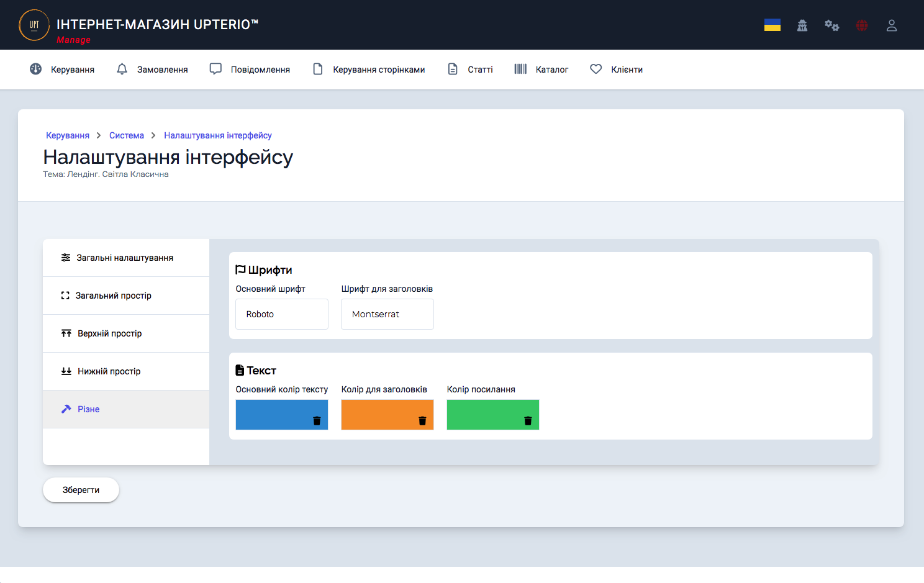Open the operator agent icon in header

[x=802, y=25]
